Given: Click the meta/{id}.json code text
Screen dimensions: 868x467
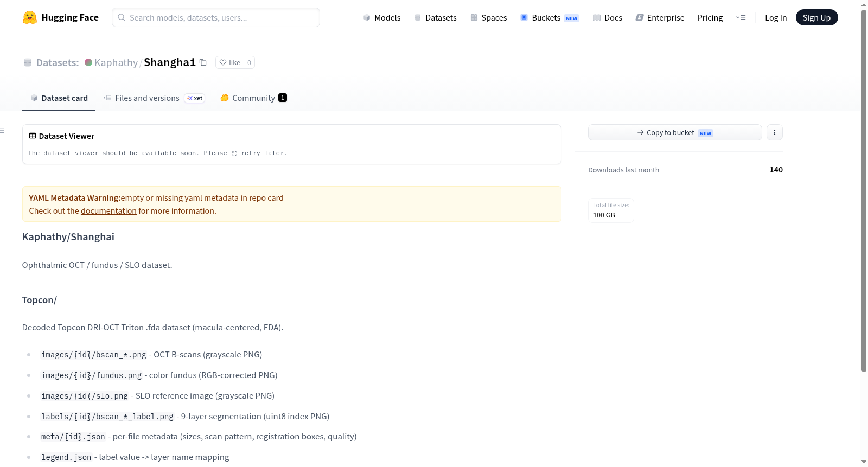Looking at the screenshot, I should [x=73, y=437].
